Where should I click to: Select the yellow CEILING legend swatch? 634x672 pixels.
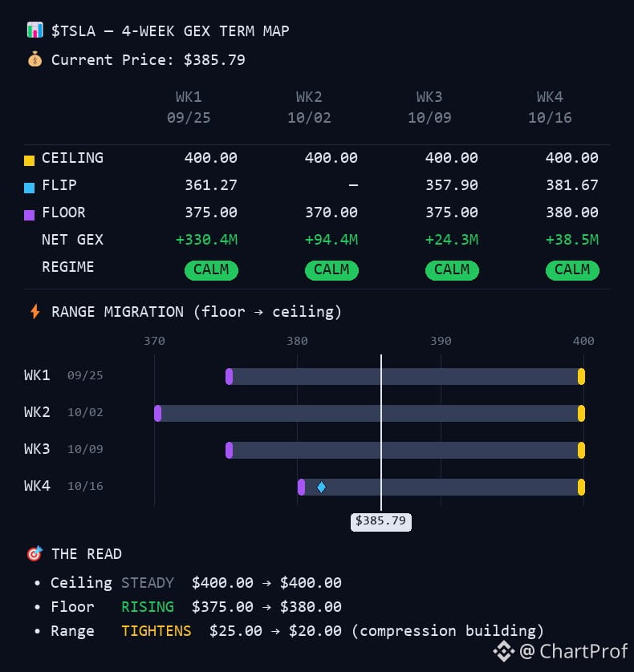pyautogui.click(x=29, y=160)
